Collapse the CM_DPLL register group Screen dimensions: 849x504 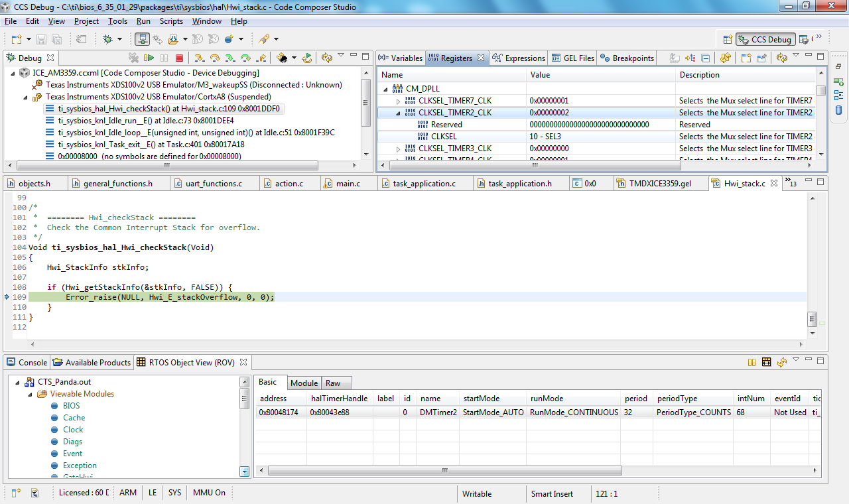385,88
